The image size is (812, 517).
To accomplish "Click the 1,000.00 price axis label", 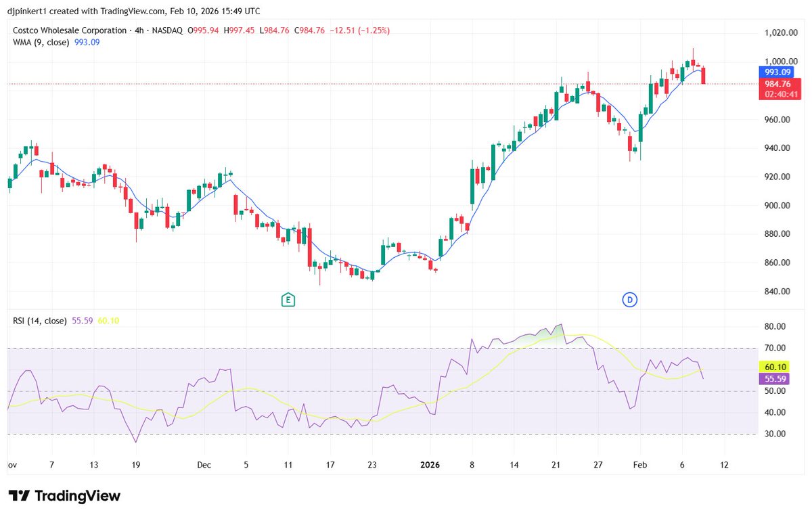I will [x=780, y=62].
